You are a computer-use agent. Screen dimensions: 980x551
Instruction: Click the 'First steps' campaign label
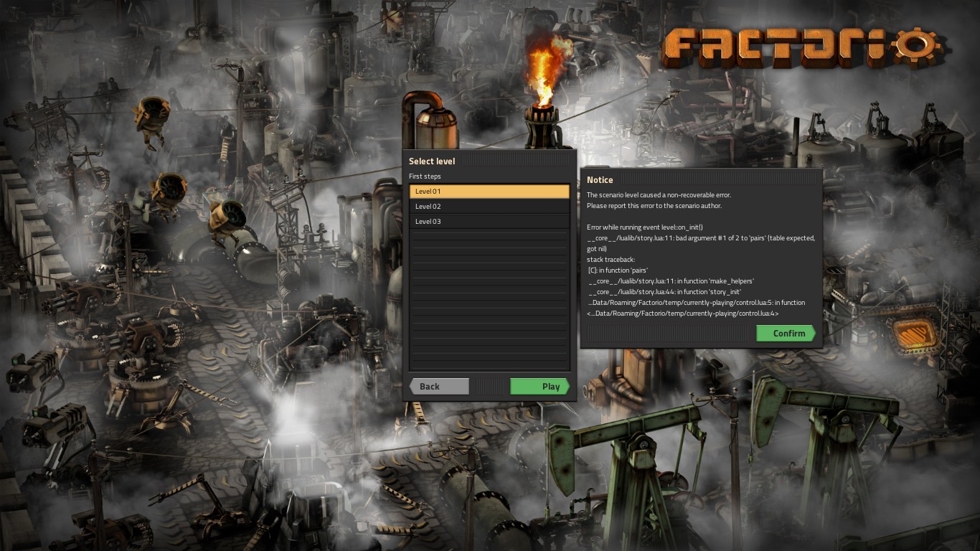click(x=425, y=176)
